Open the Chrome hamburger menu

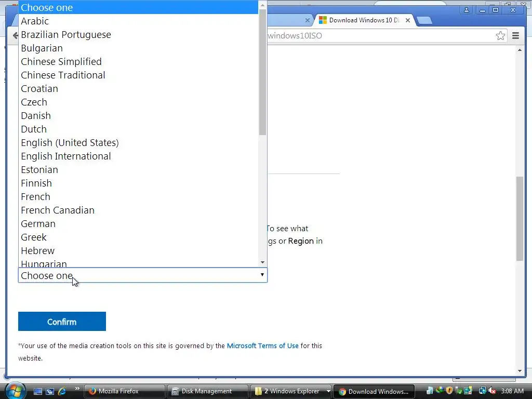coord(515,36)
